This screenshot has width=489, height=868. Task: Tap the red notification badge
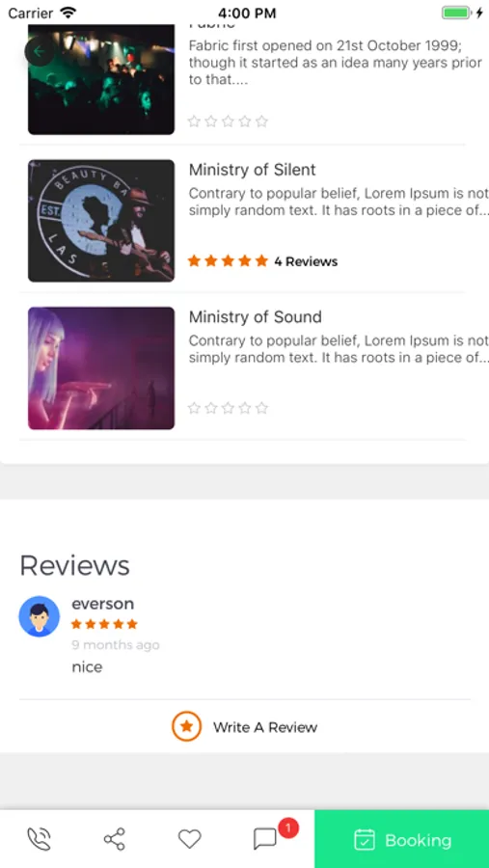coord(288,828)
